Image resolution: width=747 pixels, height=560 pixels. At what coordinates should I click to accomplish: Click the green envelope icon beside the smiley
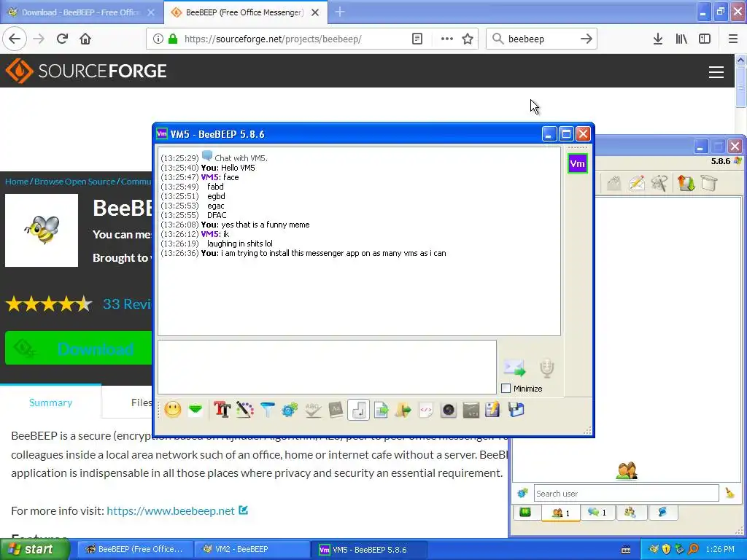196,410
